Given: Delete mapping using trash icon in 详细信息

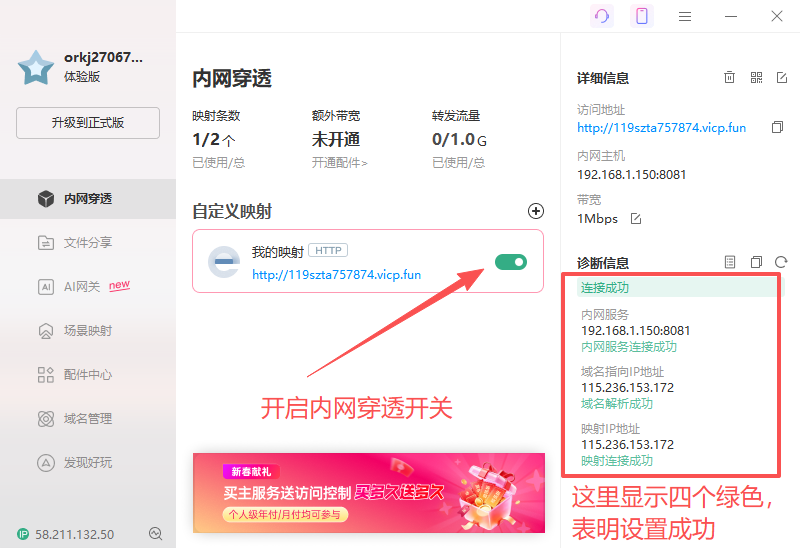Looking at the screenshot, I should pos(730,78).
